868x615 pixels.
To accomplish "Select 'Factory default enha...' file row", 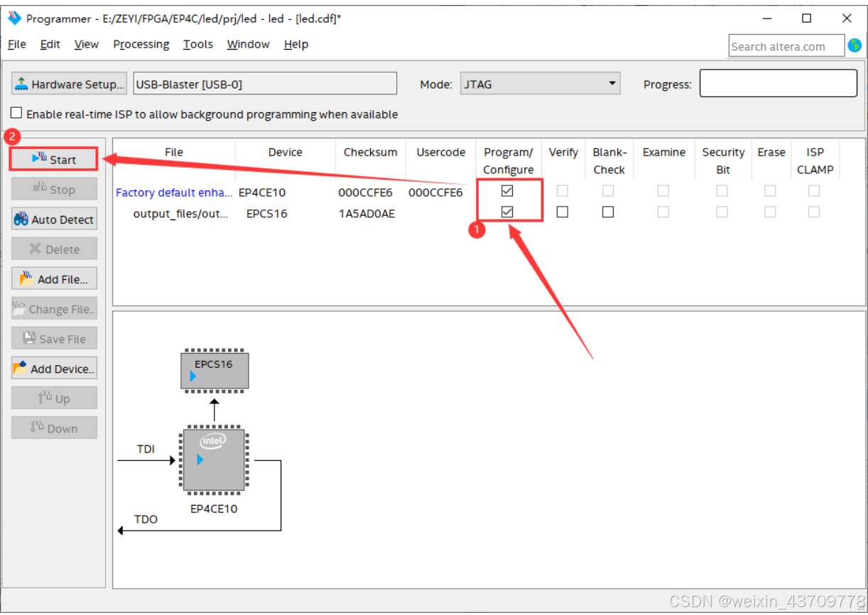I will (173, 192).
